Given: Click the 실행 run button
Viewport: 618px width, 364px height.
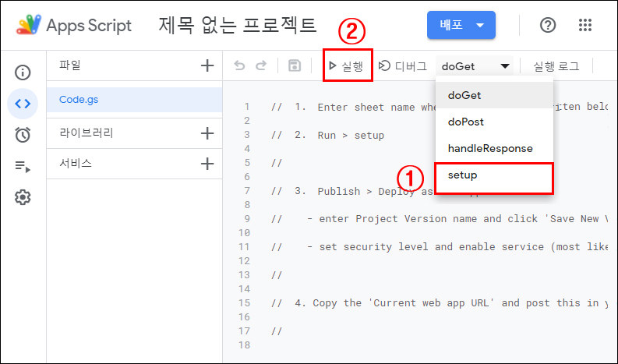Looking at the screenshot, I should click(346, 66).
